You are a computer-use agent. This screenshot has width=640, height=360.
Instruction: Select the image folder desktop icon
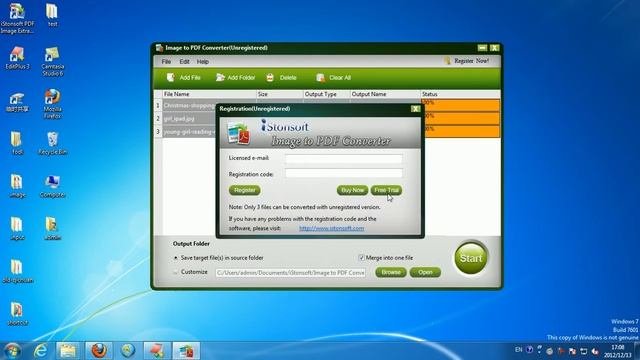point(17,186)
